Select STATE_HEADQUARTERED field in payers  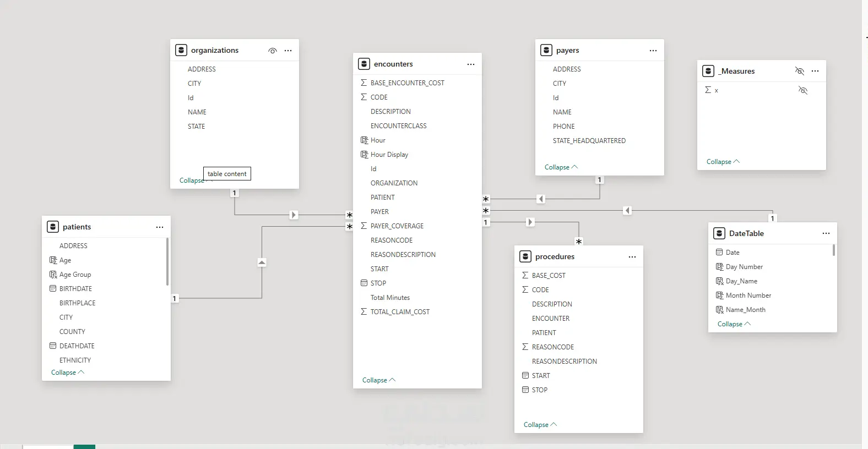pos(589,141)
